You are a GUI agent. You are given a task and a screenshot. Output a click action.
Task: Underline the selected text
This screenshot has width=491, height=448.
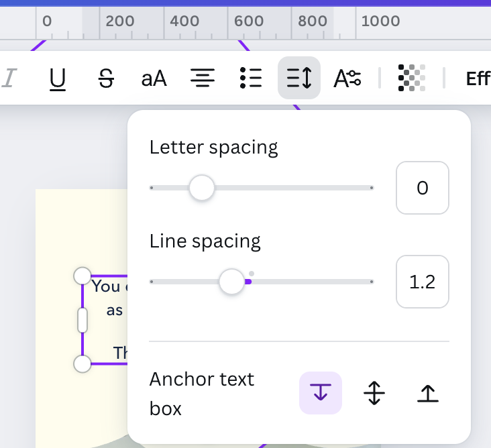(58, 78)
